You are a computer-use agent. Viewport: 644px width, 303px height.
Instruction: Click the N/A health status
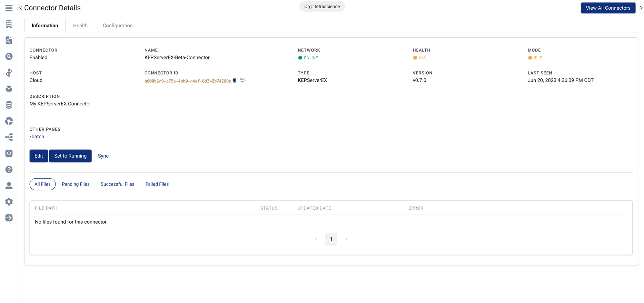point(419,58)
